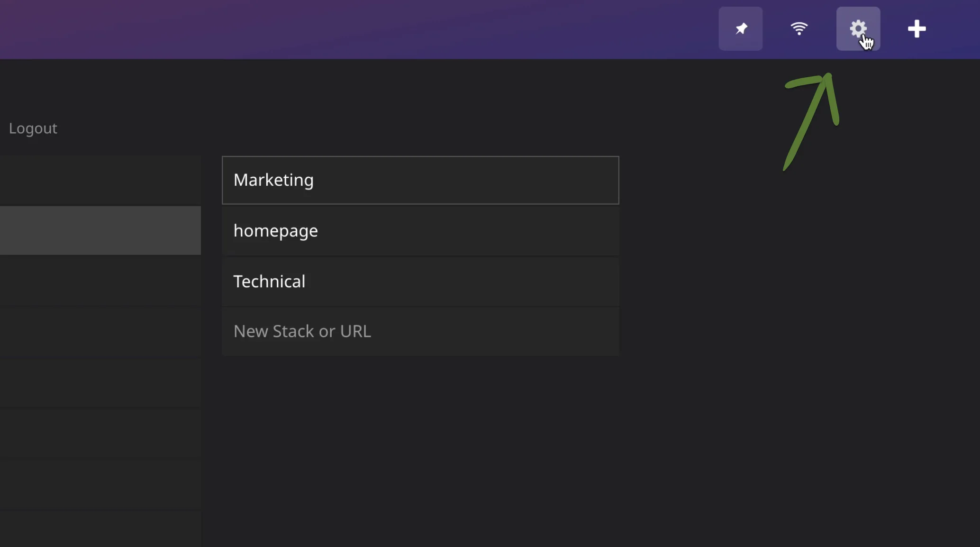Check network info via the wireless signal icon

pos(799,28)
